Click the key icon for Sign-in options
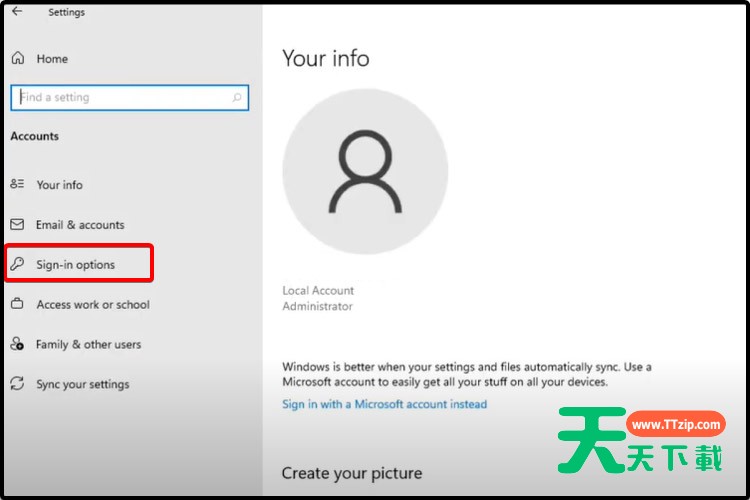 click(x=17, y=264)
